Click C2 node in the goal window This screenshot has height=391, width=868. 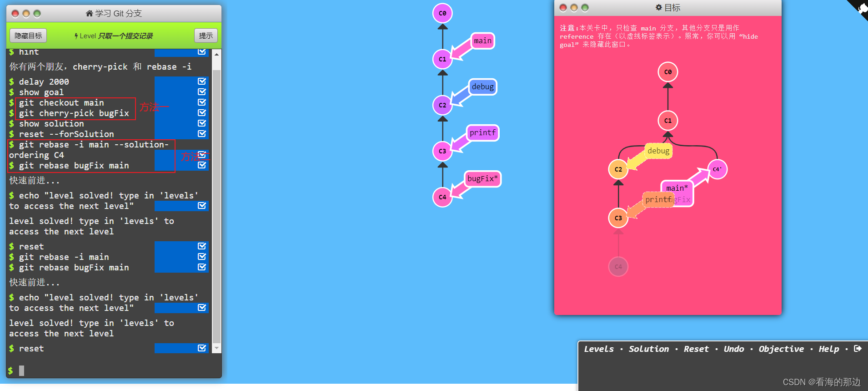[618, 169]
